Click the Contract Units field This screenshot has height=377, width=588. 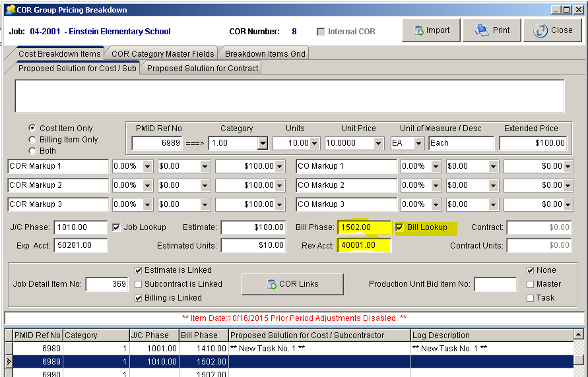click(539, 245)
